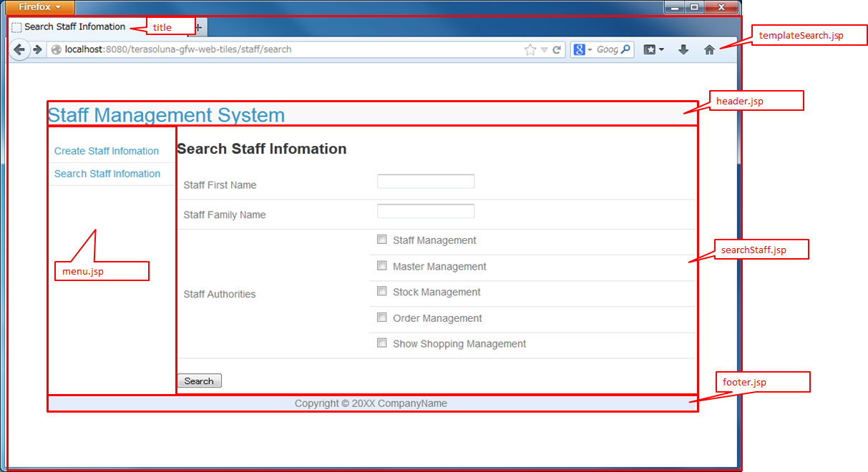Go to the Home page icon
868x472 pixels.
point(709,50)
